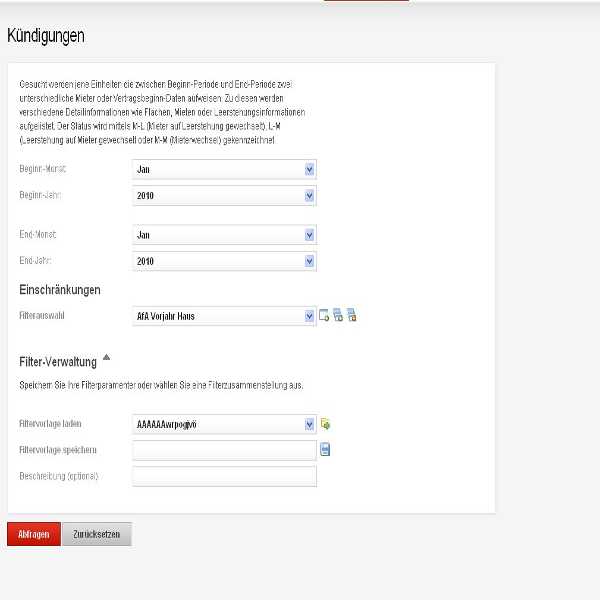Click the Filtervorlage speichern label

click(x=58, y=450)
